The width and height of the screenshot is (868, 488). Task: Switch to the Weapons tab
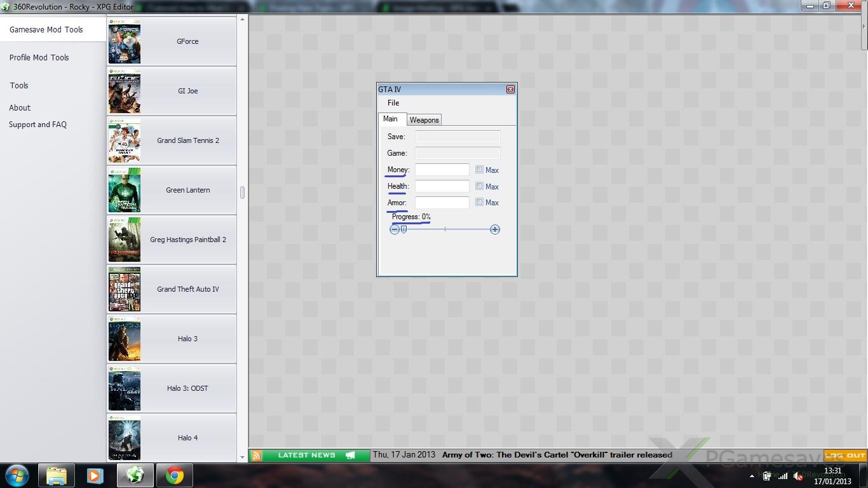[424, 120]
